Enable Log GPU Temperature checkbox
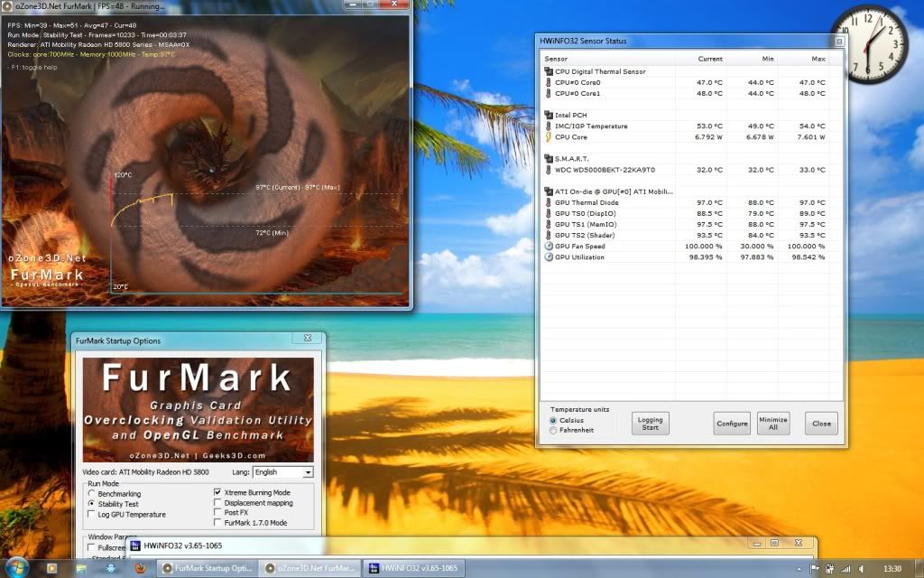 point(91,514)
